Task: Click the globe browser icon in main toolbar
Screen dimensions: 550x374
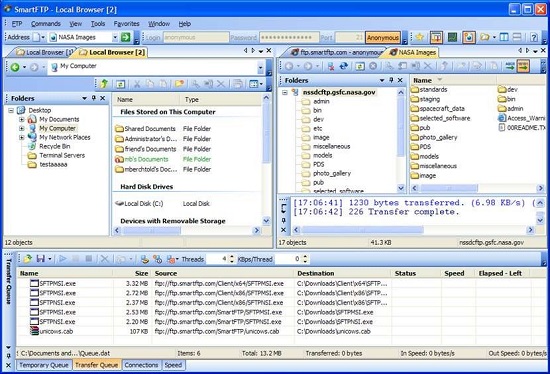Action: (x=469, y=37)
